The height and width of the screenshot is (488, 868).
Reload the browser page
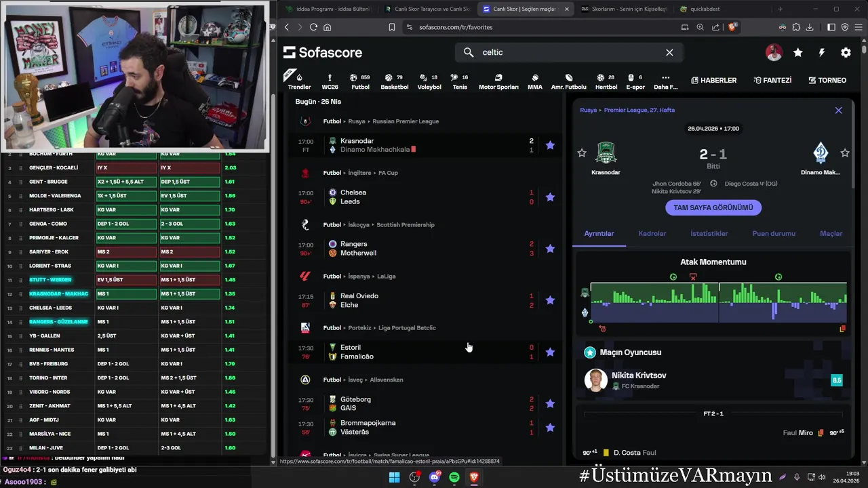pyautogui.click(x=313, y=27)
